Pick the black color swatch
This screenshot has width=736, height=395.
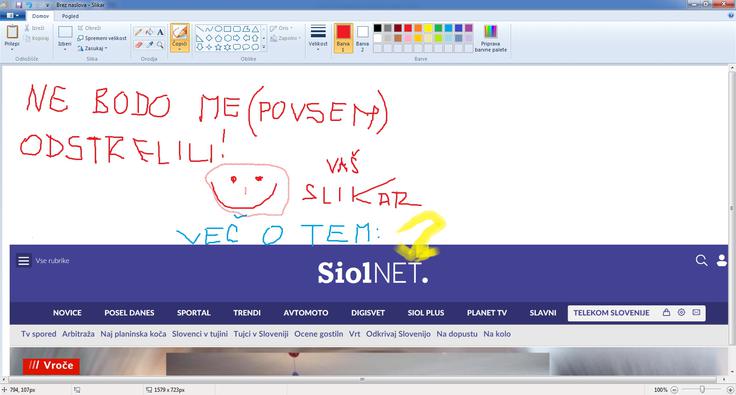[377, 28]
